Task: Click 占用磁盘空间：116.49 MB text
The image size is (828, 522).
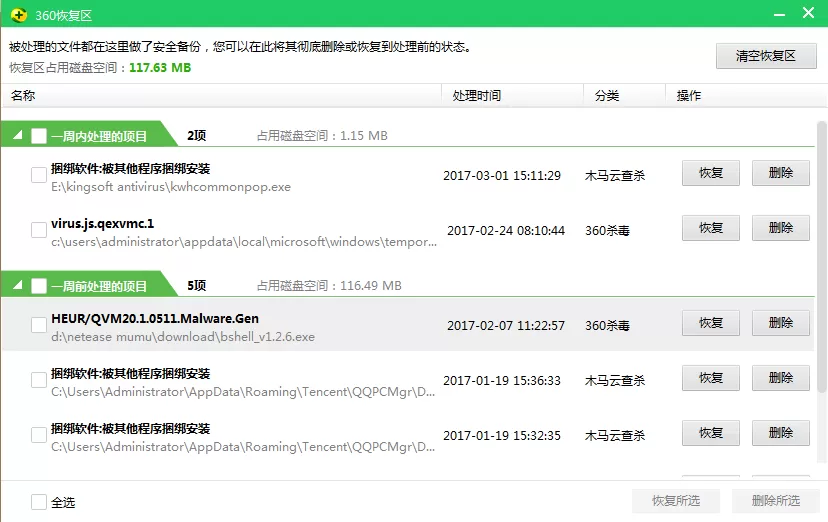Action: click(329, 286)
